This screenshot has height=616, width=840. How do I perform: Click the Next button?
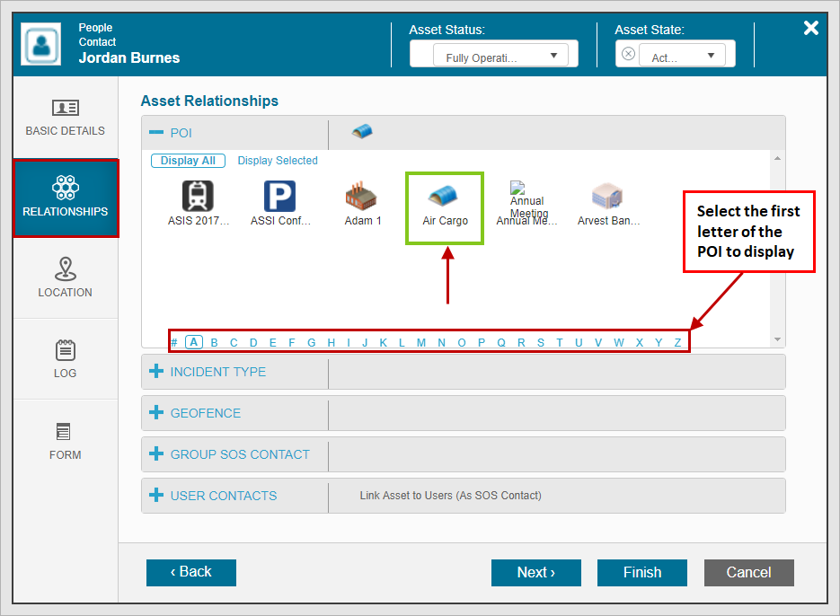pyautogui.click(x=535, y=573)
